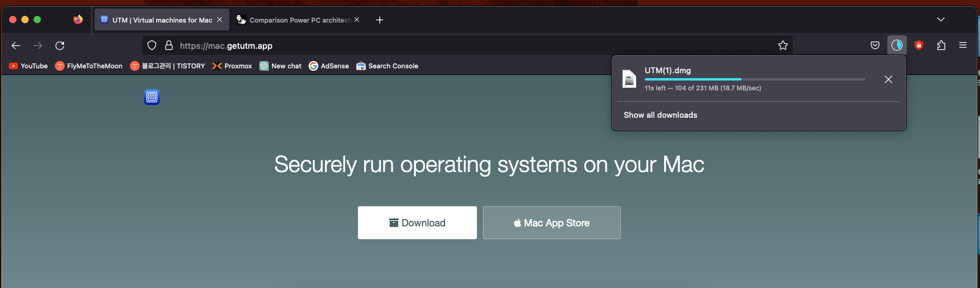Click the UTM(1).dmg file name

click(668, 70)
